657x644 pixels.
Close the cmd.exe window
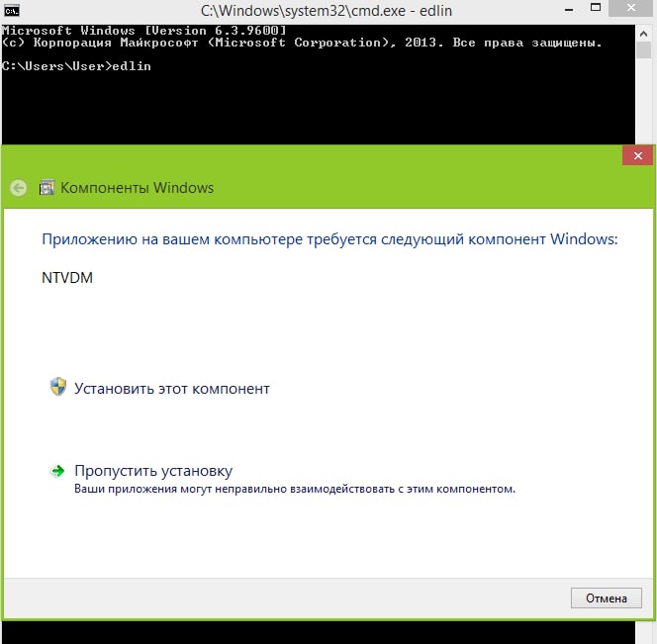631,8
